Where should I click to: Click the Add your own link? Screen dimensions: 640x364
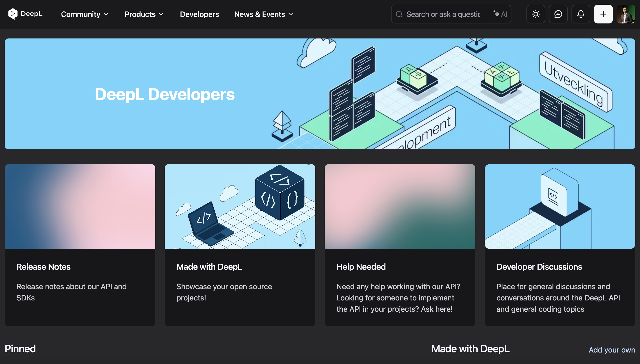[612, 349]
